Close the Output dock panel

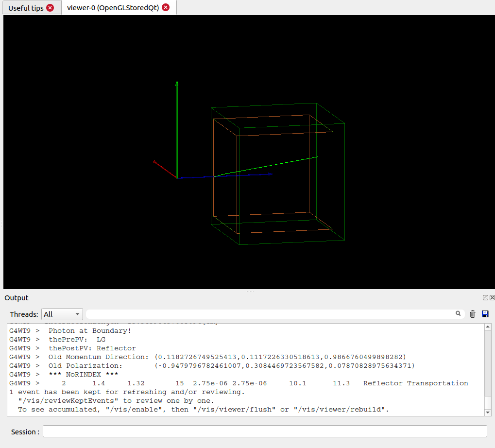492,298
